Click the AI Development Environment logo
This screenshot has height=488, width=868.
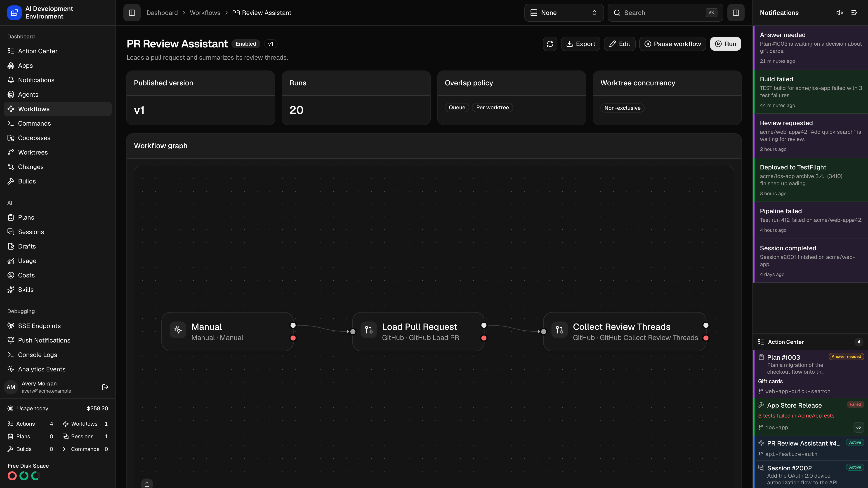click(14, 13)
